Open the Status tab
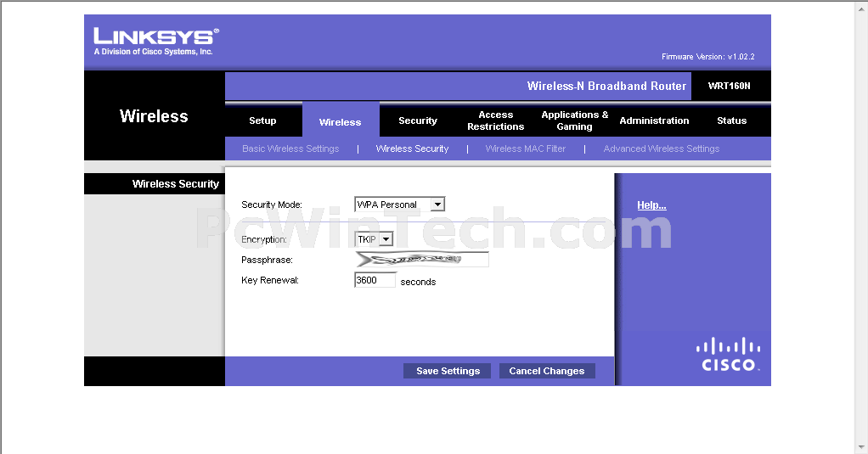This screenshot has width=868, height=454. tap(732, 121)
